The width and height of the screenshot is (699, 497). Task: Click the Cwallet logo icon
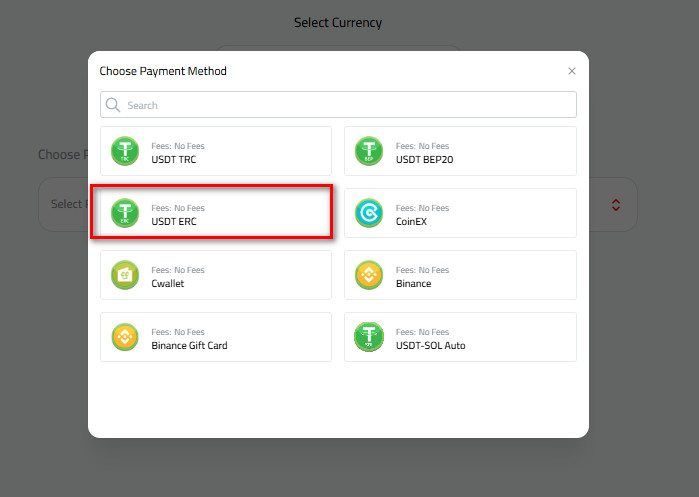coord(125,275)
